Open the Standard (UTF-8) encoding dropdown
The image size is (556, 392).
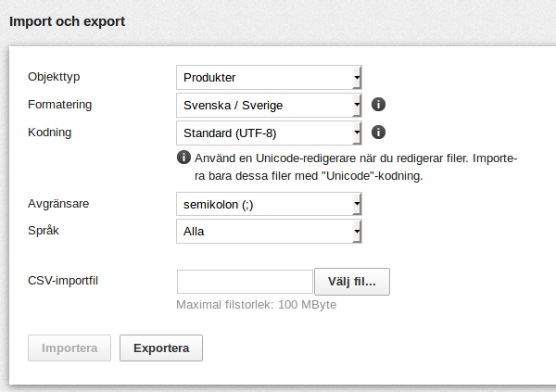pyautogui.click(x=269, y=133)
